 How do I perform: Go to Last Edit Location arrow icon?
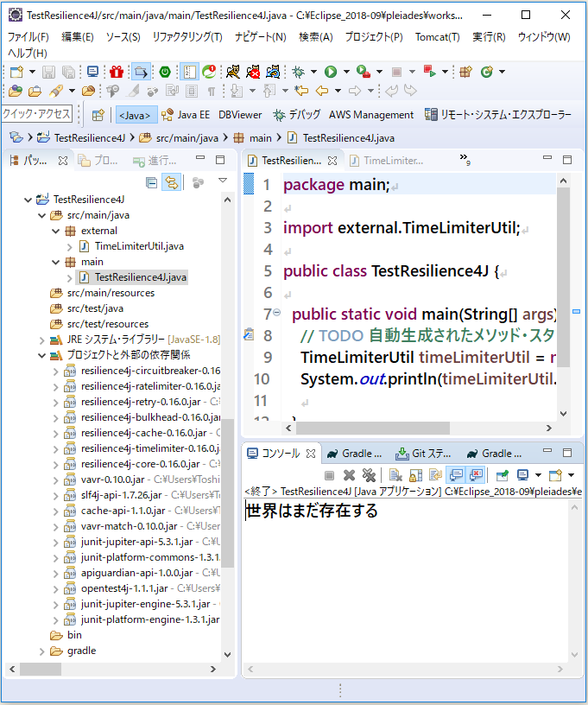coord(301,92)
